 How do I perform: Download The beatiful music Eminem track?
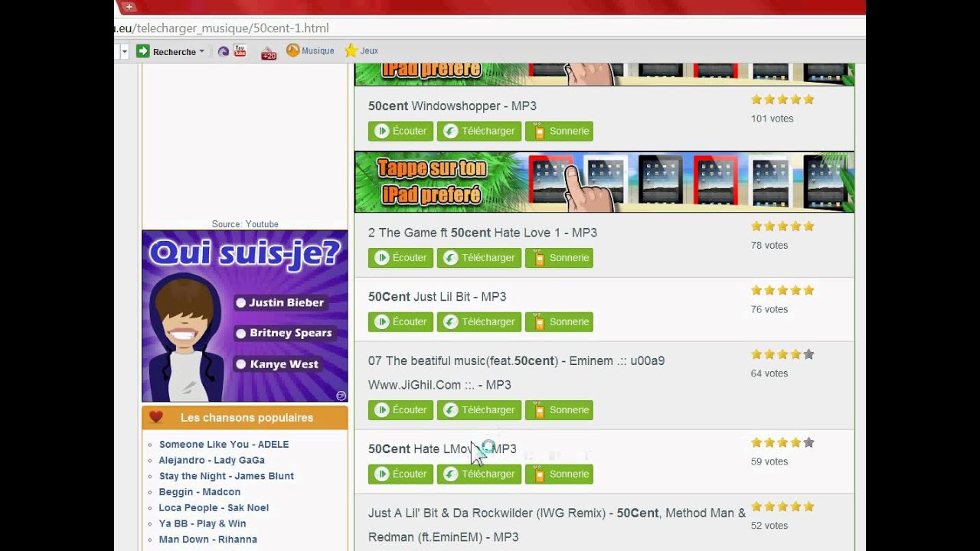coord(479,410)
